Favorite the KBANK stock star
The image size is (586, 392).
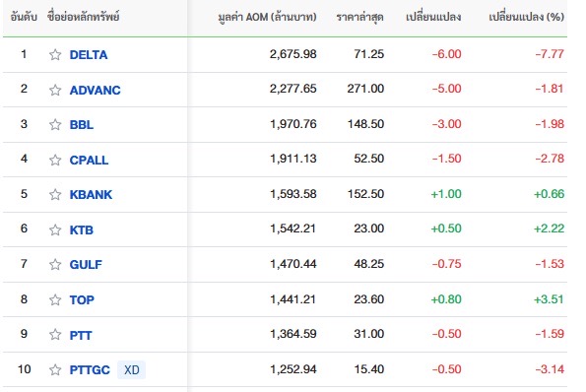click(55, 194)
